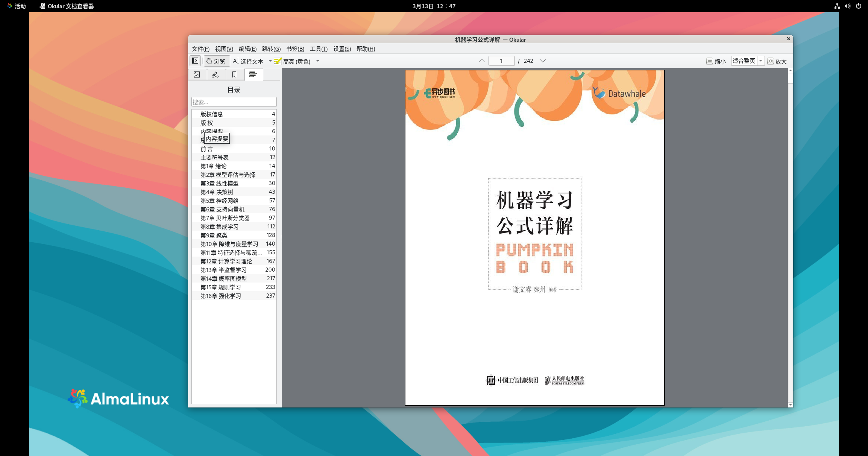The height and width of the screenshot is (456, 868).
Task: Switch to 选择文本 text selection tool
Action: [248, 61]
